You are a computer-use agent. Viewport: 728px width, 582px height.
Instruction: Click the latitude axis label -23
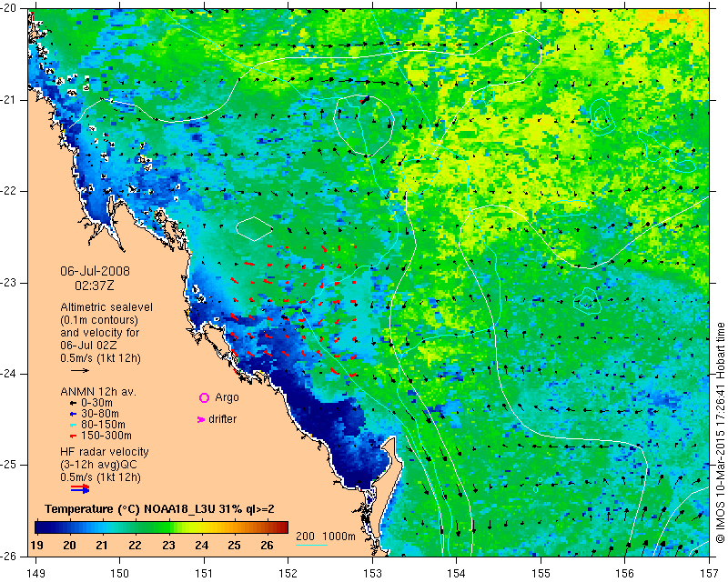click(x=8, y=283)
